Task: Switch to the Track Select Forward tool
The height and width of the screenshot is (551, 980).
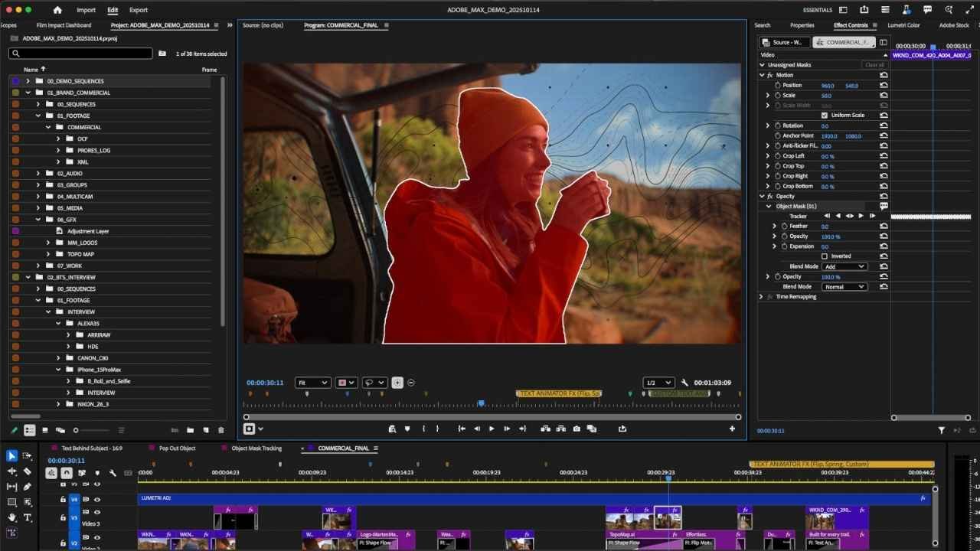Action: point(28,456)
